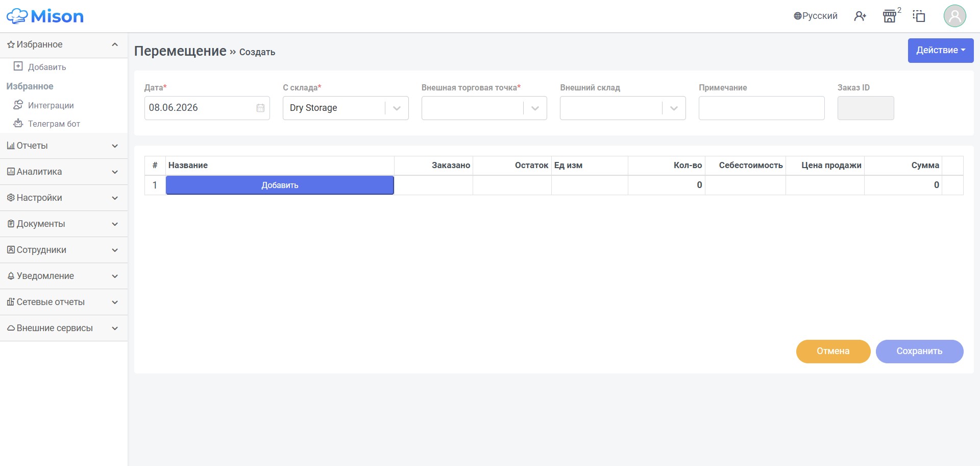The width and height of the screenshot is (980, 466).
Task: Open the store icon with badge 2
Action: coord(890,16)
